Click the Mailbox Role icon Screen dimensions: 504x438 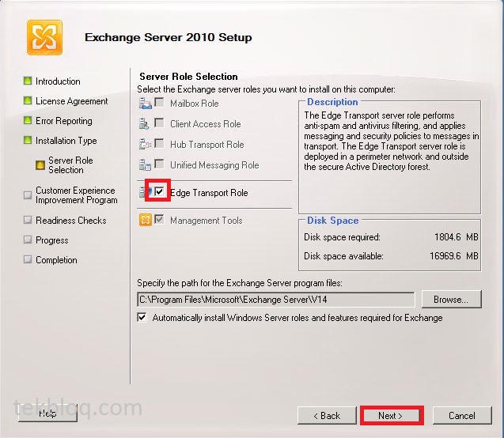146,104
